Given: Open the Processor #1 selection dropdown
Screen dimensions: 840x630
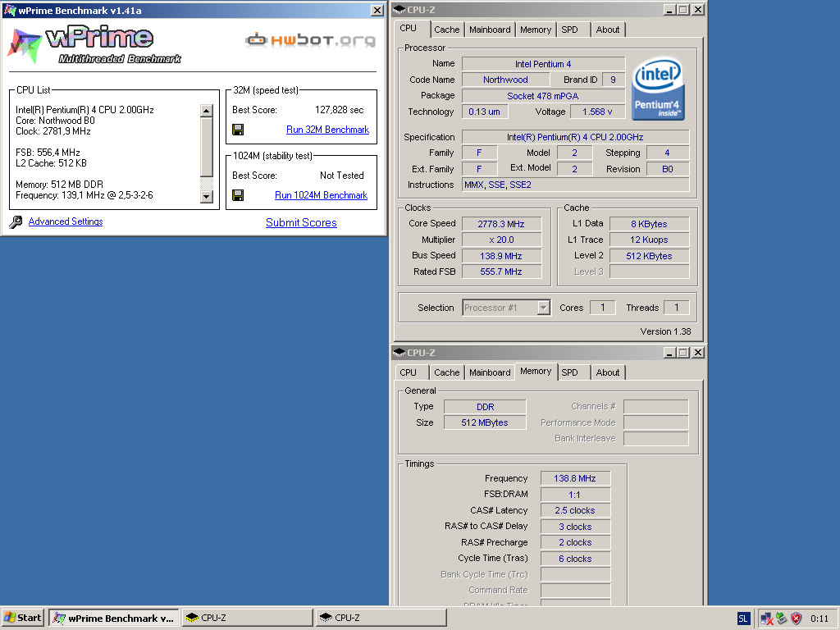Looking at the screenshot, I should 543,308.
